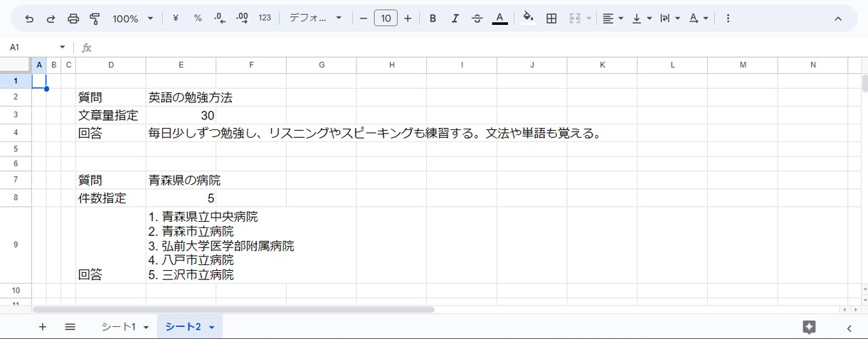Viewport: 868px width, 339px height.
Task: Click the redo arrow icon
Action: pos(51,18)
